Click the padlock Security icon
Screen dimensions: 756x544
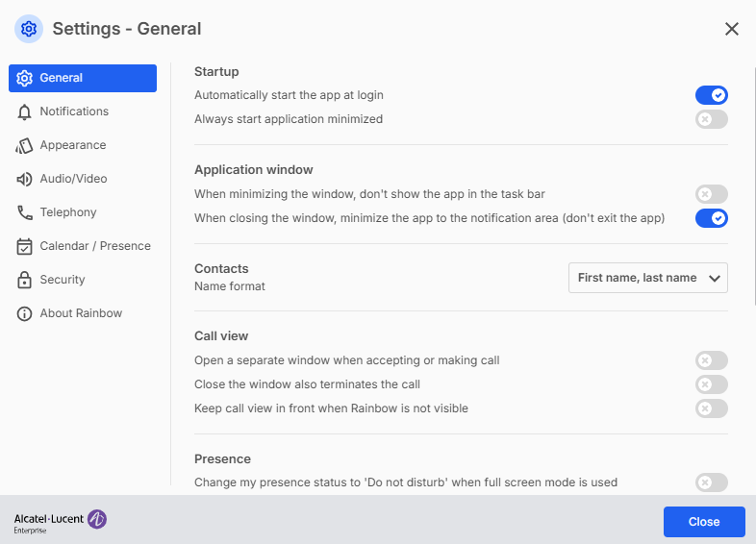point(24,280)
